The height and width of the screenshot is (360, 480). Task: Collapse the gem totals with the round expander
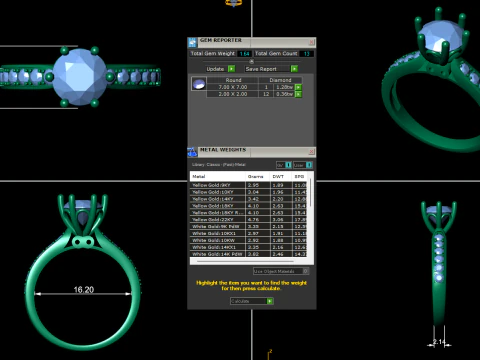point(252,62)
